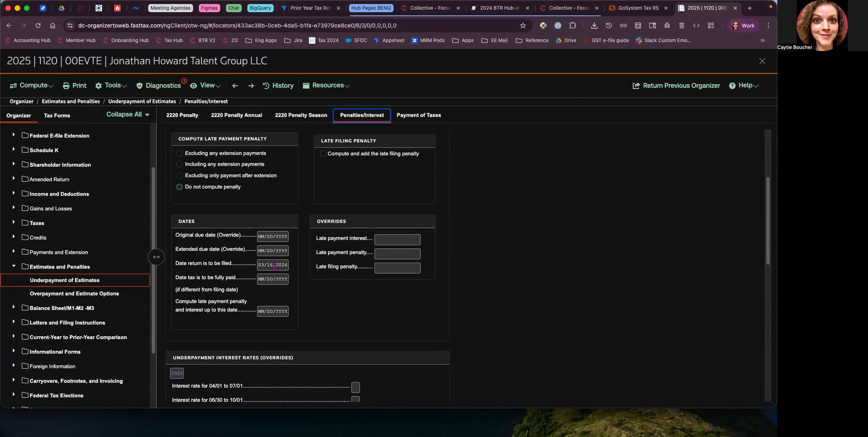This screenshot has width=868, height=437.
Task: Click the panel resize arrows handle
Action: click(156, 257)
